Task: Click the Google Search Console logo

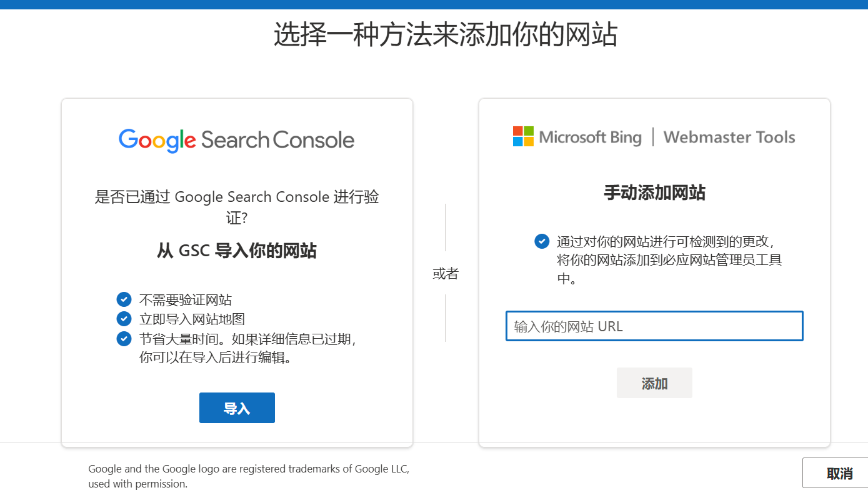Action: (x=236, y=140)
